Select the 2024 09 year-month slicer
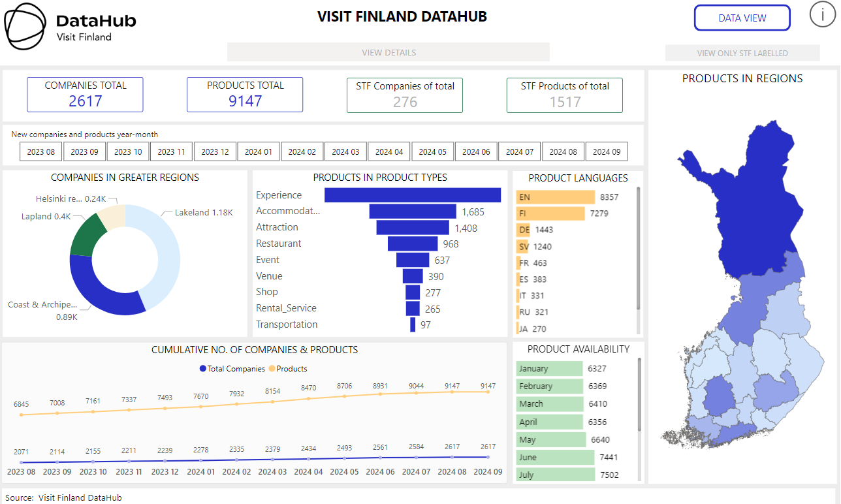841x504 pixels. tap(607, 151)
